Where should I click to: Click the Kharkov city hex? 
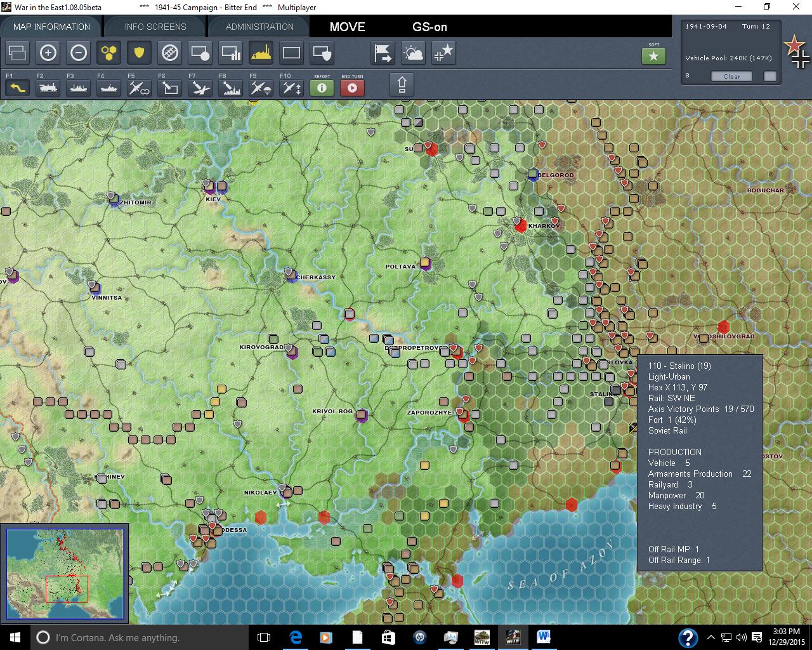(521, 225)
